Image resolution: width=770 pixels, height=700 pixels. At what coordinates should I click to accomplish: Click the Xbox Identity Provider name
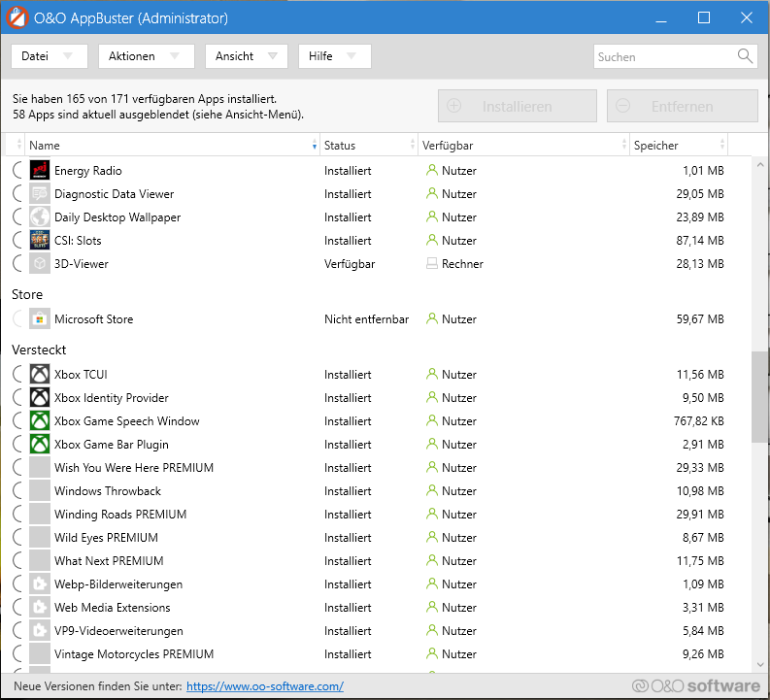click(x=112, y=398)
